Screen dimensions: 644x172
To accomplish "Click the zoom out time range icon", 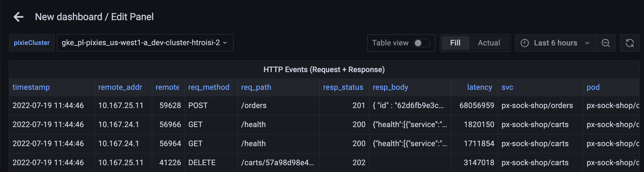I will [606, 43].
